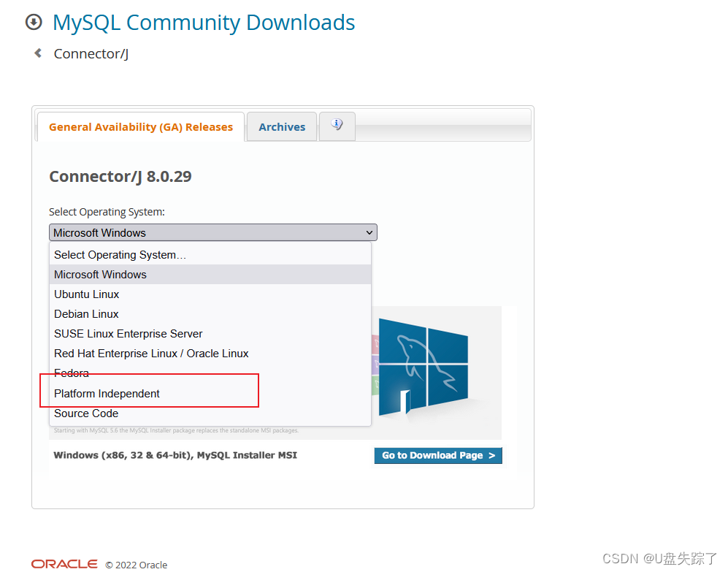Click the © 2022 Oracle footer text
This screenshot has height=572, width=728.
(x=136, y=565)
